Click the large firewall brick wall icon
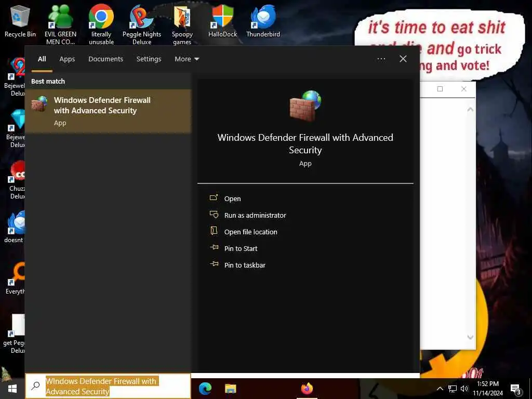 pyautogui.click(x=305, y=106)
